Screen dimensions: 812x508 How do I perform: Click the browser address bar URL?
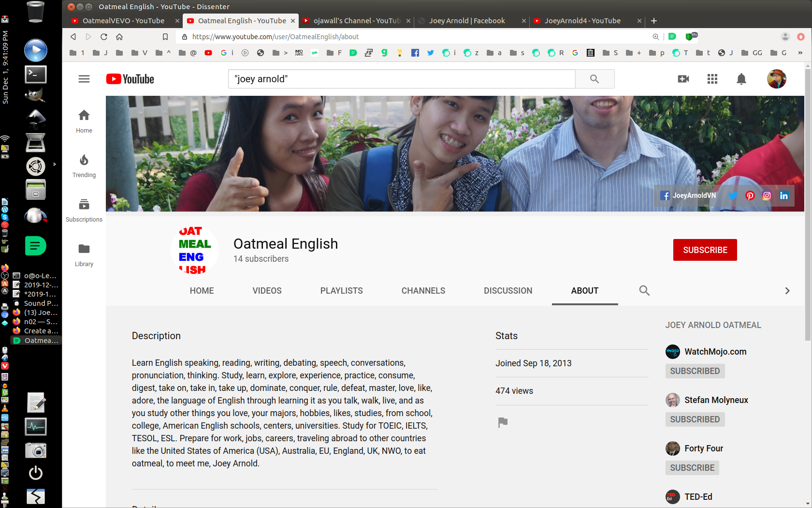275,37
